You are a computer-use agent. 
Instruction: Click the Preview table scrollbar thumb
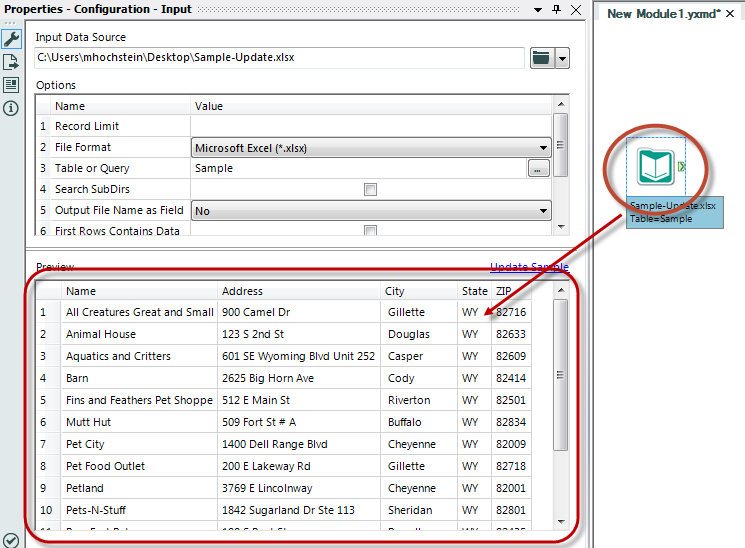tap(561, 375)
